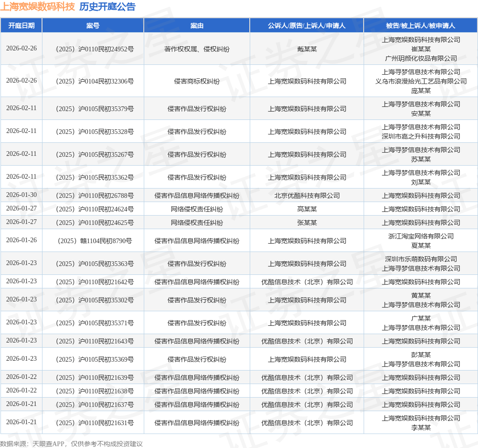Select case number 沪0110民初24624号
The image size is (478, 448).
(x=106, y=209)
